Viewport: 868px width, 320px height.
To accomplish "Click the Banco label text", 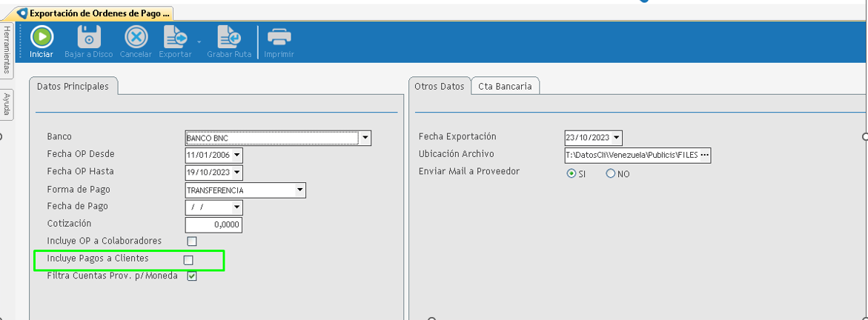I will [59, 136].
